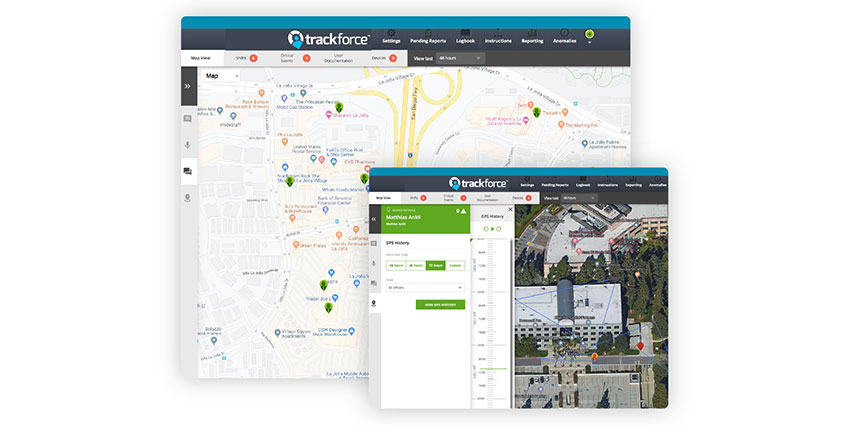Image resolution: width=850 pixels, height=425 pixels.
Task: Open Devices tab in front window
Action: [521, 198]
